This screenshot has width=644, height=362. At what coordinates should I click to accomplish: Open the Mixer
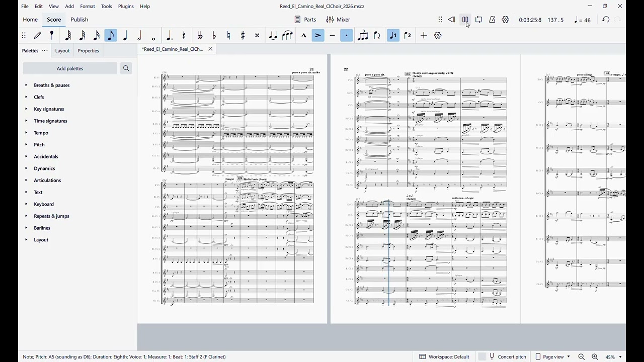pyautogui.click(x=338, y=20)
